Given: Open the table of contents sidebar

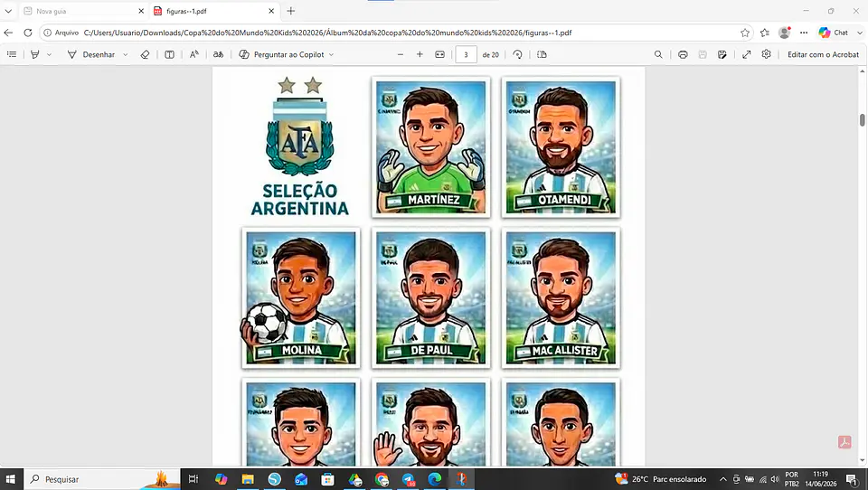Looking at the screenshot, I should [12, 54].
